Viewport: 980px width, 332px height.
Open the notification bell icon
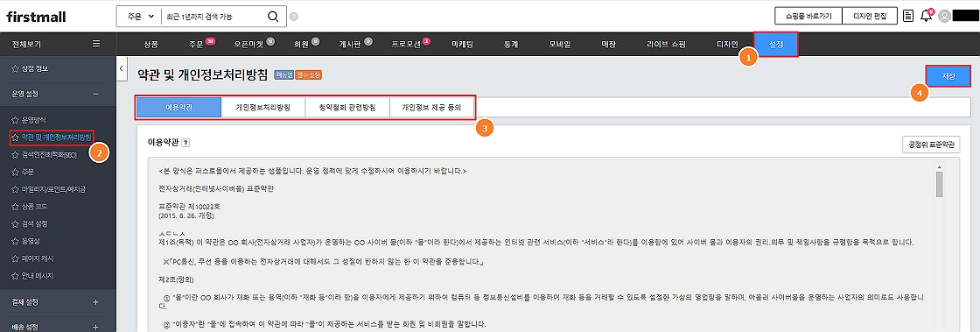coord(927,16)
